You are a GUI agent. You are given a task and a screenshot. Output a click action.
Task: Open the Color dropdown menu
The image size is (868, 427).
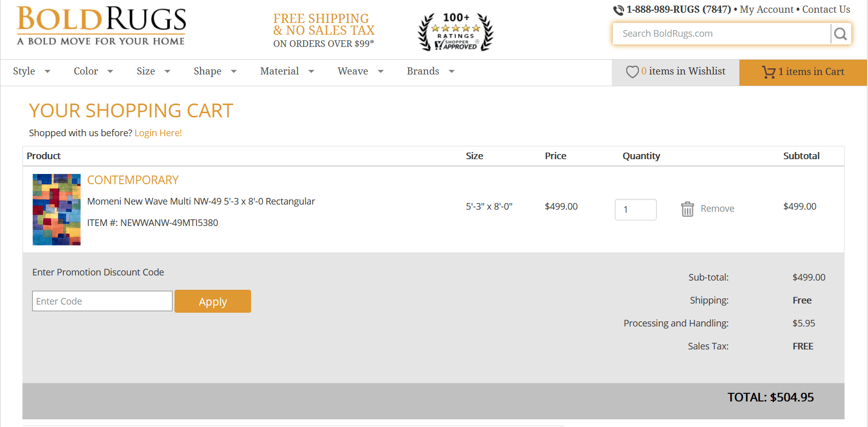(93, 71)
